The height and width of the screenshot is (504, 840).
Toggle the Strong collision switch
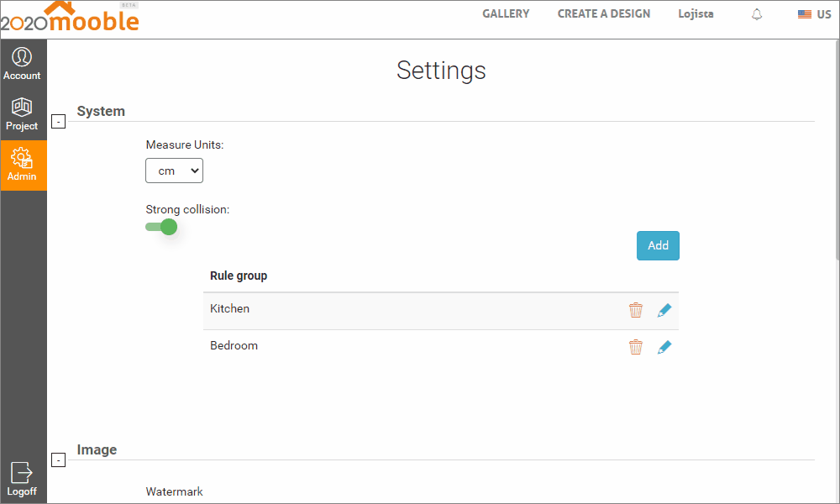pyautogui.click(x=161, y=227)
